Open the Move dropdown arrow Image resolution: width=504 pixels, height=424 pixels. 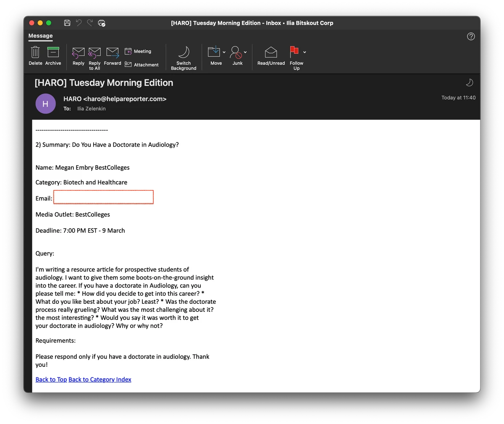pos(224,52)
